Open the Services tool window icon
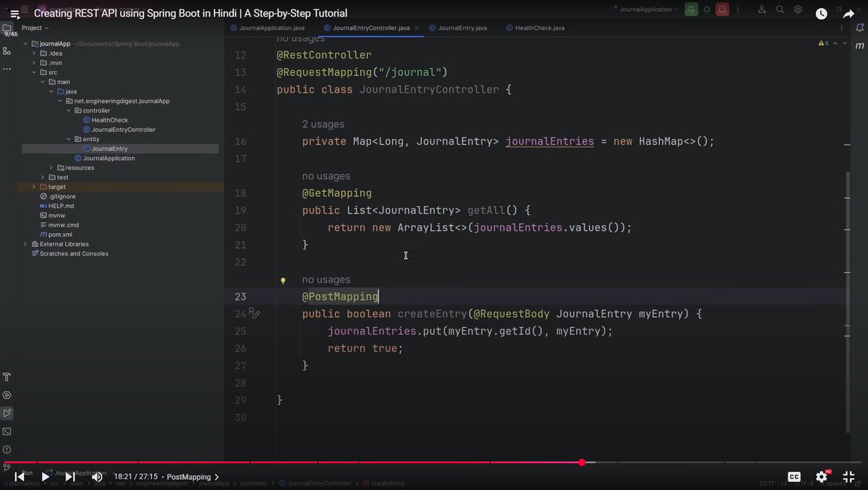Screen dimensions: 868x490 pyautogui.click(x=7, y=395)
